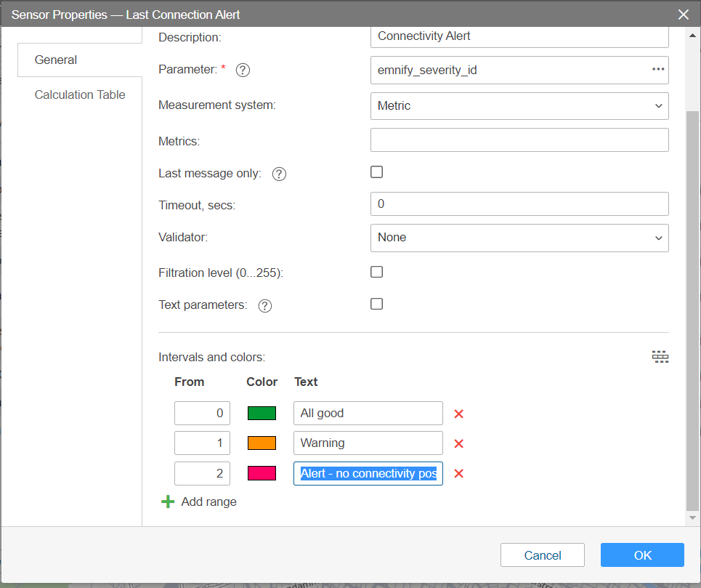Open the Measurement system dropdown
Viewport: 701px width, 588px height.
[x=519, y=105]
